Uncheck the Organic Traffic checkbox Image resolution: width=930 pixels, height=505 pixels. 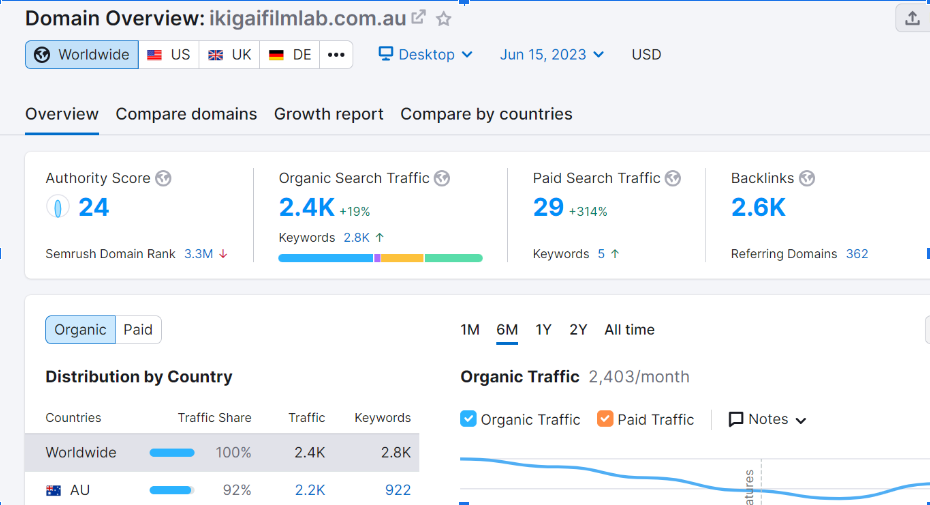pyautogui.click(x=468, y=419)
